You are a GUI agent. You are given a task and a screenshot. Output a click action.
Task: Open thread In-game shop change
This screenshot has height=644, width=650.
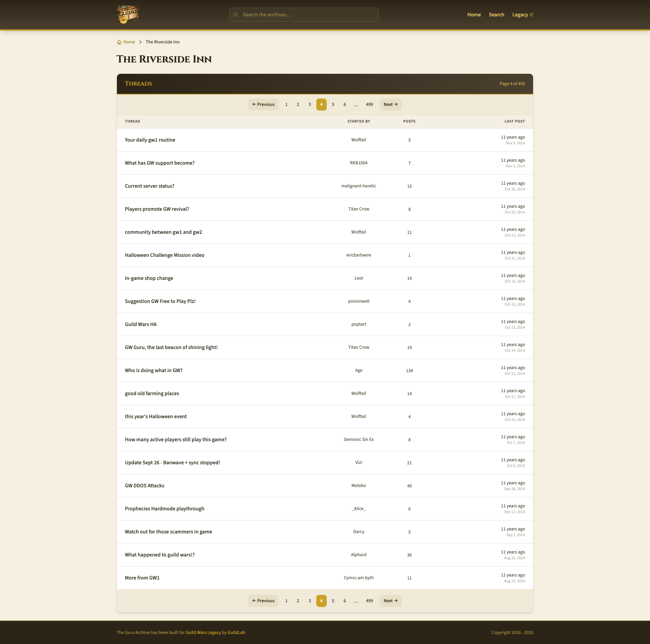click(149, 278)
